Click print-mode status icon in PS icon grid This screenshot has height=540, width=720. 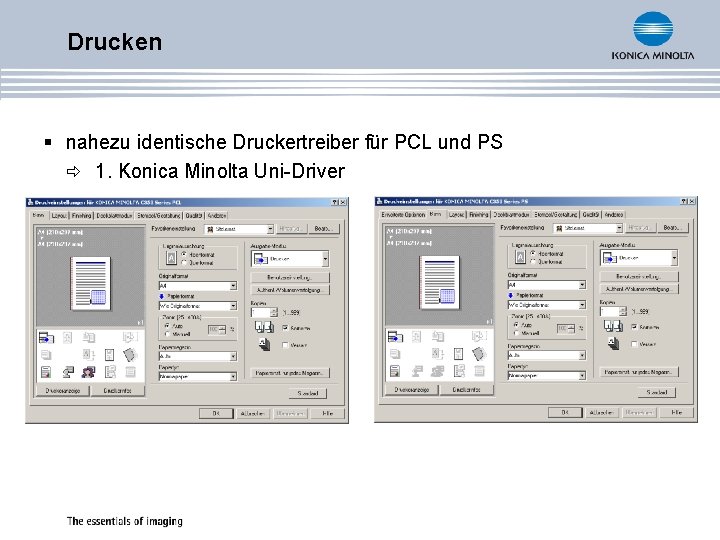[x=395, y=337]
